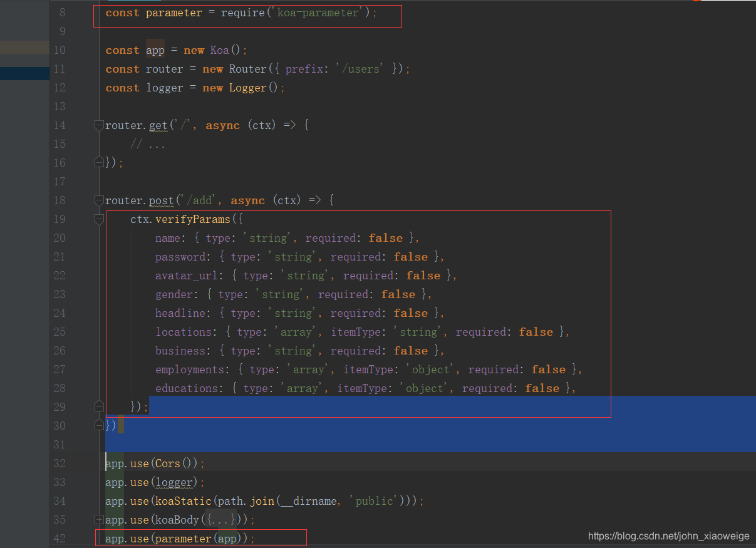This screenshot has height=548, width=756.
Task: Click 'false' on the employments line
Action: point(549,370)
